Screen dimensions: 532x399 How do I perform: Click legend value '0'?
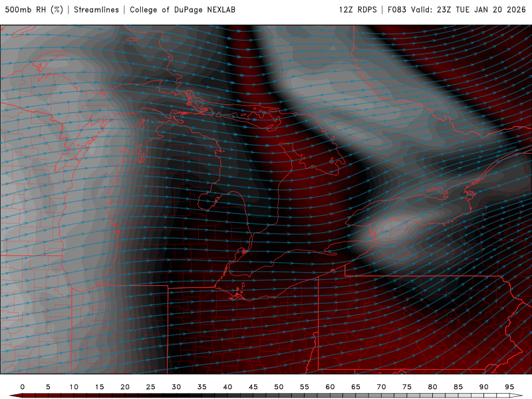[x=23, y=387]
